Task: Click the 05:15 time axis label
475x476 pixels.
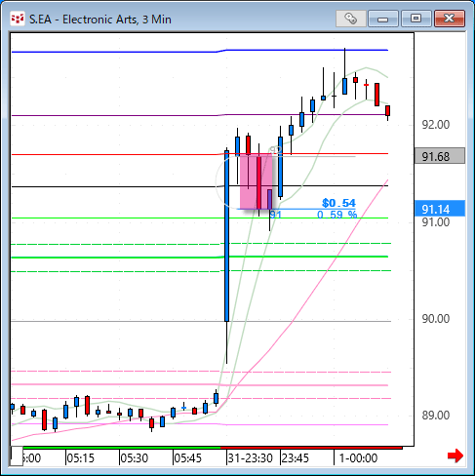Action: (x=80, y=458)
